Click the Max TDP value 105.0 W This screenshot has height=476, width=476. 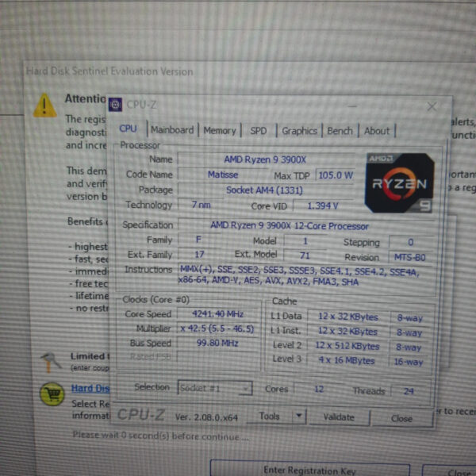335,175
